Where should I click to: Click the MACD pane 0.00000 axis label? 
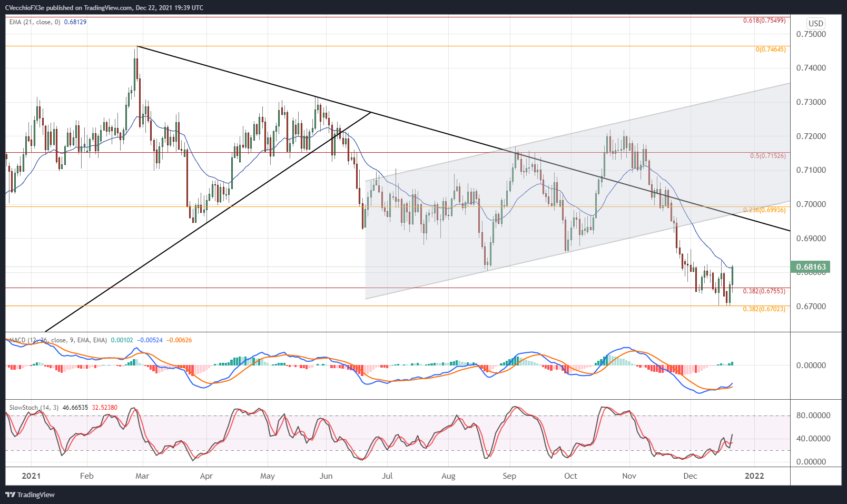pyautogui.click(x=811, y=365)
